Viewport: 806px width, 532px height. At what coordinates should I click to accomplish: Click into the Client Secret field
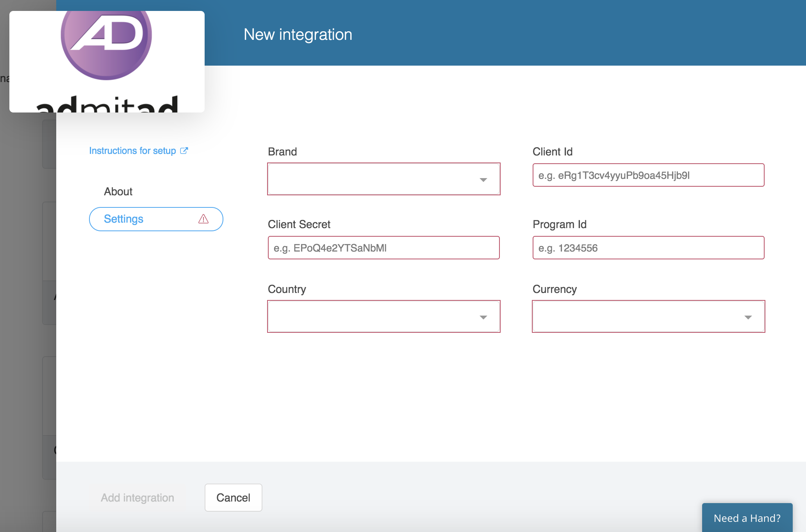(383, 248)
